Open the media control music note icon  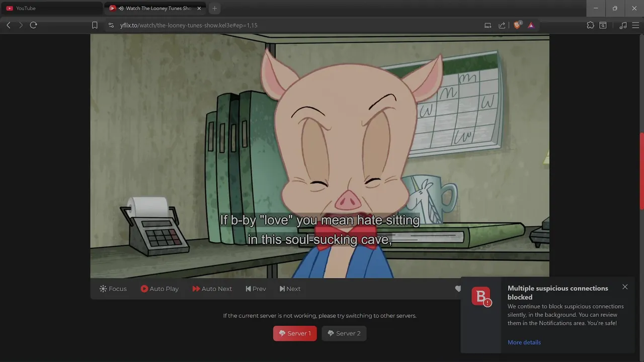pyautogui.click(x=623, y=25)
